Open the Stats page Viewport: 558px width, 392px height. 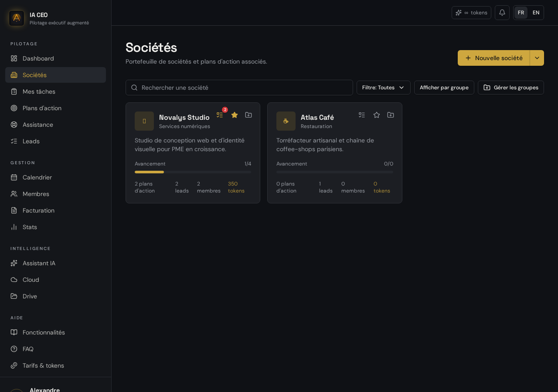pyautogui.click(x=55, y=227)
